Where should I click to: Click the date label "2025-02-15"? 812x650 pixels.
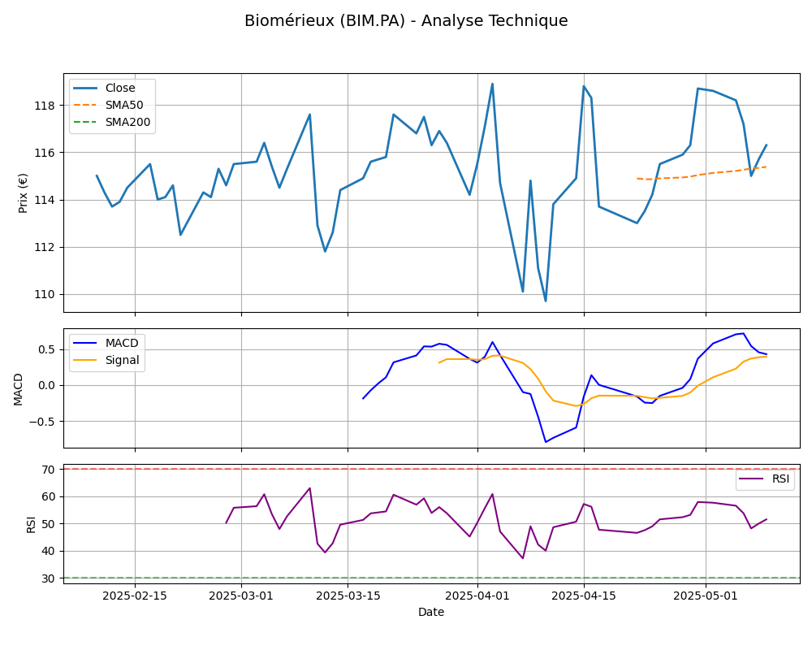135,596
